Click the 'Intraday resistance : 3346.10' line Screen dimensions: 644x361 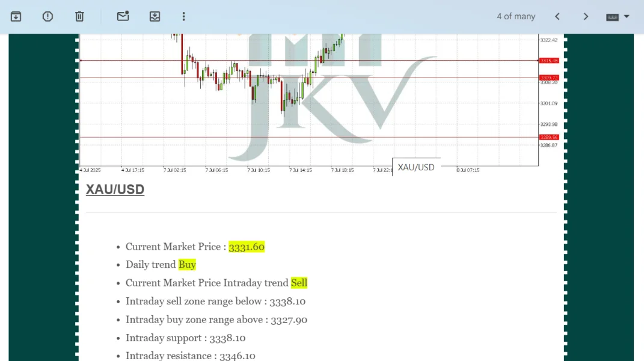tap(190, 356)
